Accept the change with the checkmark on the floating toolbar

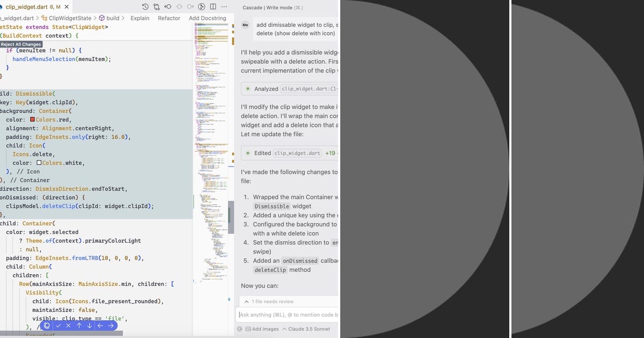click(59, 326)
